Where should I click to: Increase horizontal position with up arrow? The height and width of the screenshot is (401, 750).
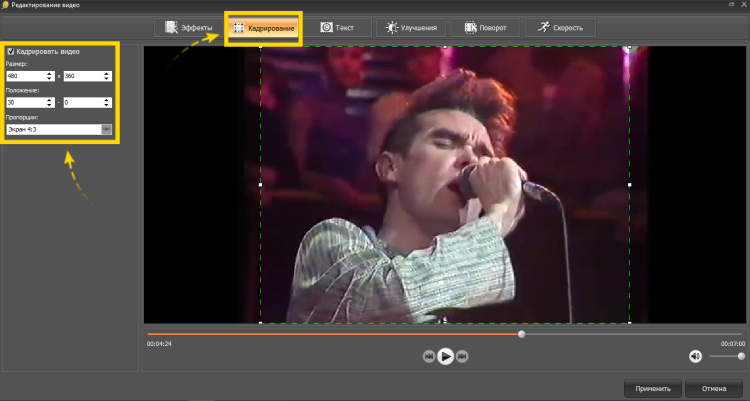[49, 100]
